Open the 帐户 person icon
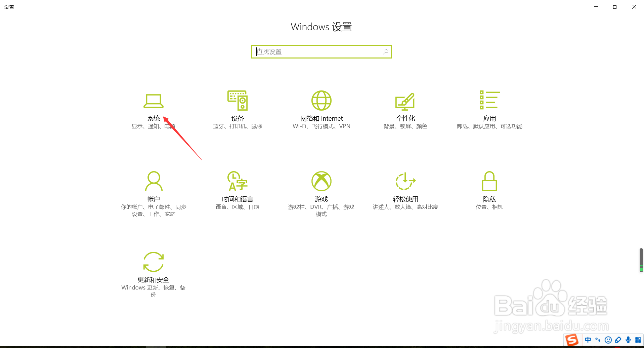The width and height of the screenshot is (644, 348). [x=154, y=181]
